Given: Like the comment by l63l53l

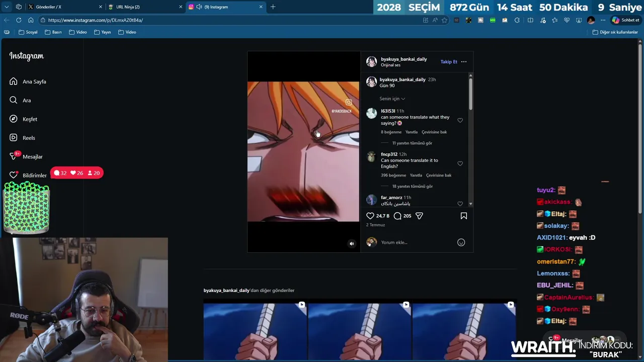Looking at the screenshot, I should pos(460,120).
